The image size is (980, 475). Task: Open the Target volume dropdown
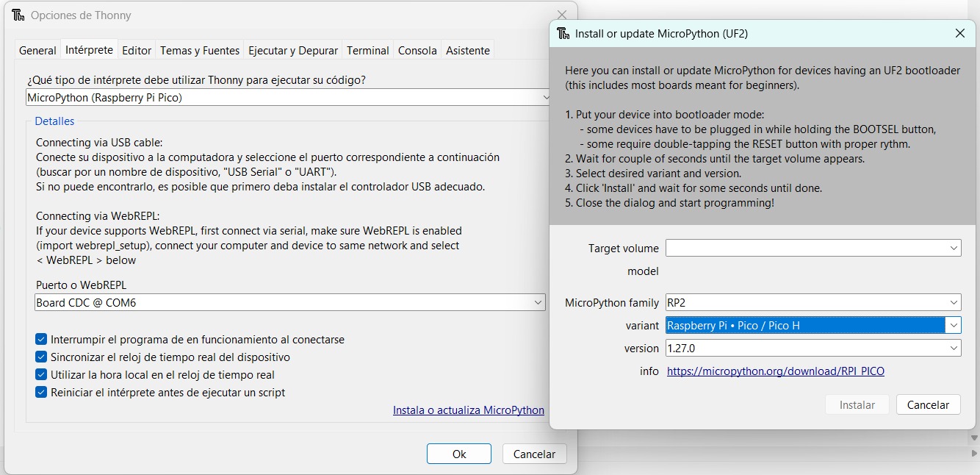[813, 248]
